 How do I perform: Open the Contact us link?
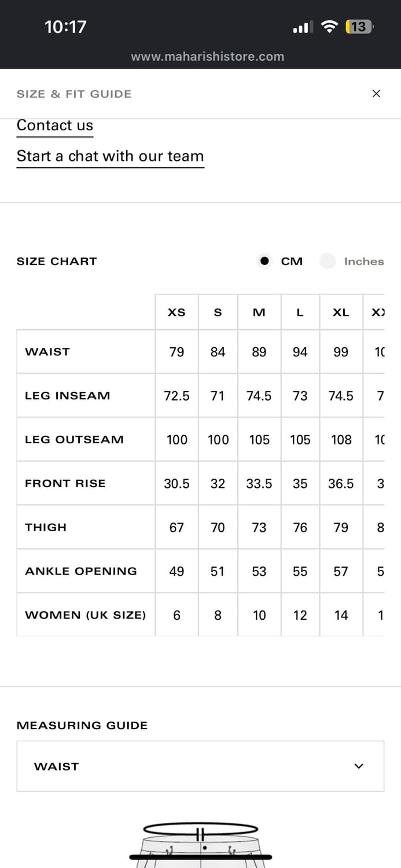(x=55, y=126)
